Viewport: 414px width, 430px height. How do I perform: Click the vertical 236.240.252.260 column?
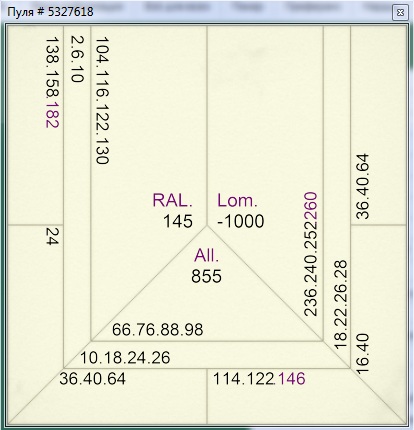click(x=310, y=254)
